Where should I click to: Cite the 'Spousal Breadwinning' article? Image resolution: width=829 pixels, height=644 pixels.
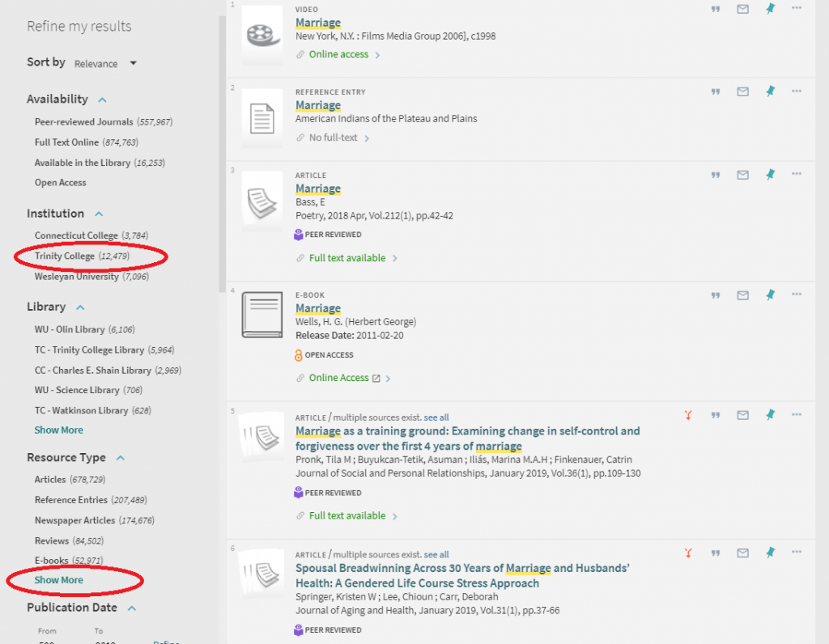click(716, 553)
